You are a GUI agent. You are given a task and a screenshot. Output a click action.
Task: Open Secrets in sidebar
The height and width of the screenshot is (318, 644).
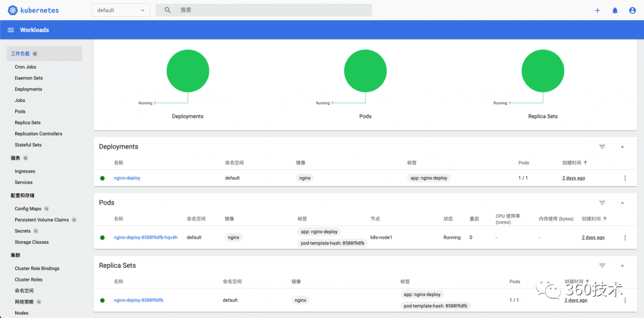[x=23, y=231]
